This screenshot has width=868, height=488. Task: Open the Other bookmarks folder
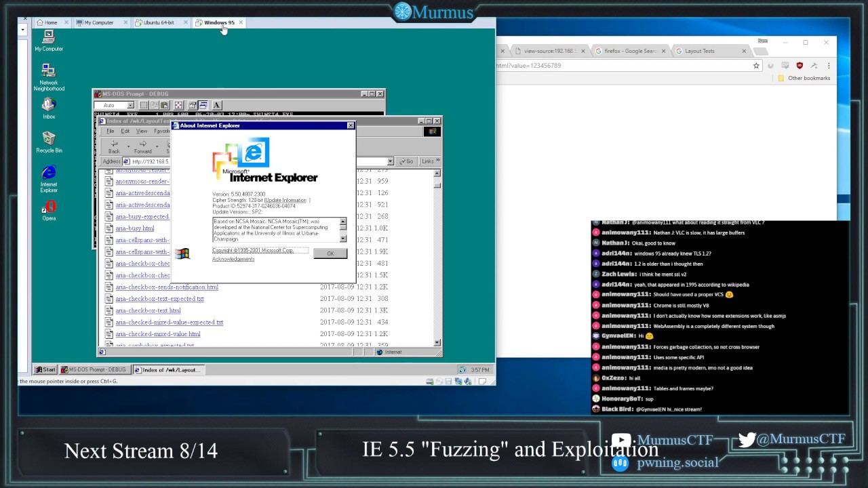coord(804,78)
